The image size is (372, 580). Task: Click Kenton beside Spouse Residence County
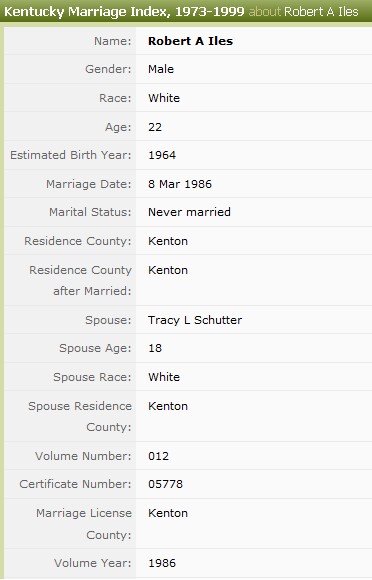168,406
